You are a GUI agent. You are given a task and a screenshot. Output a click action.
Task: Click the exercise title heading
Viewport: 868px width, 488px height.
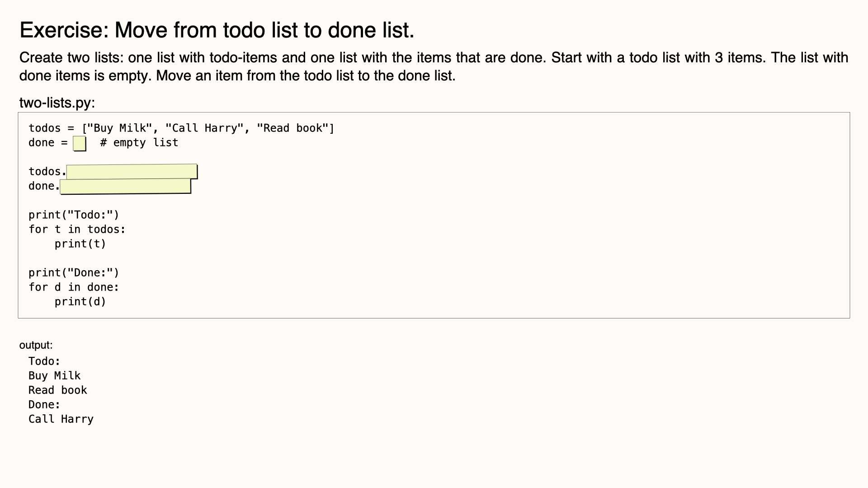click(217, 30)
